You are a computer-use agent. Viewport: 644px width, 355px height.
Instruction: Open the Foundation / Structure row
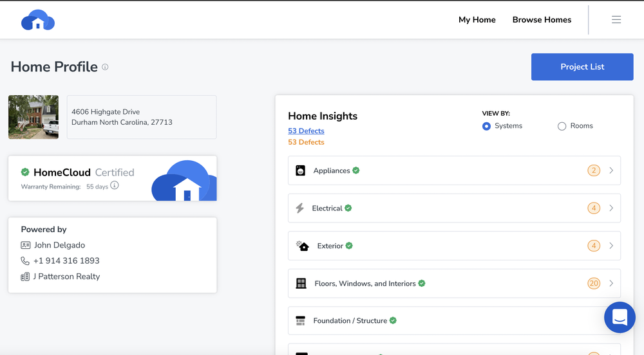pyautogui.click(x=454, y=320)
